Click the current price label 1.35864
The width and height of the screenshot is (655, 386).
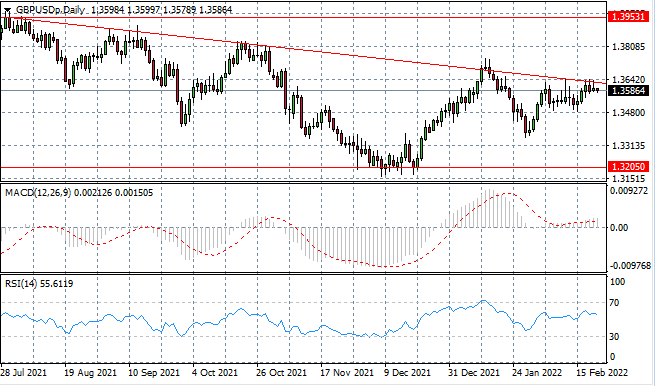coord(628,91)
